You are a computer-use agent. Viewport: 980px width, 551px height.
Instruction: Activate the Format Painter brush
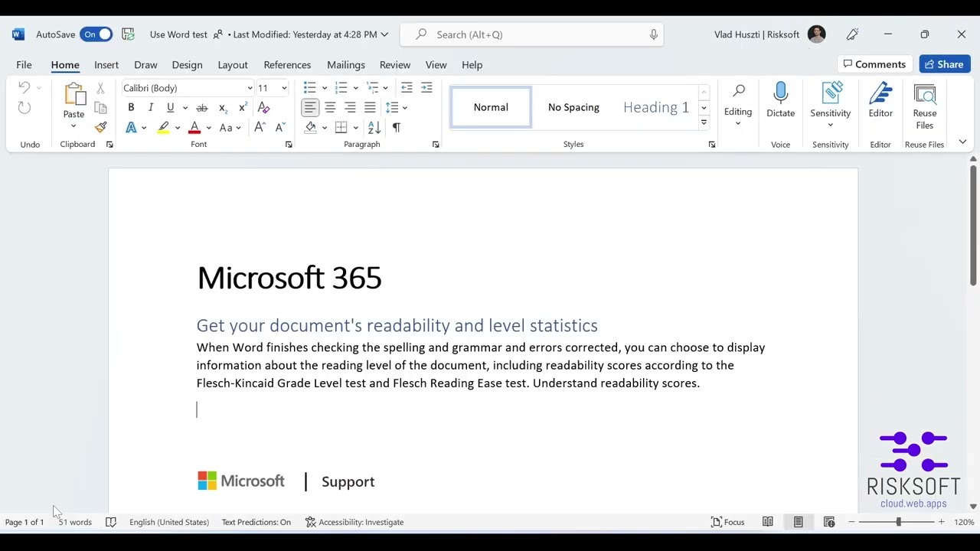pos(100,127)
